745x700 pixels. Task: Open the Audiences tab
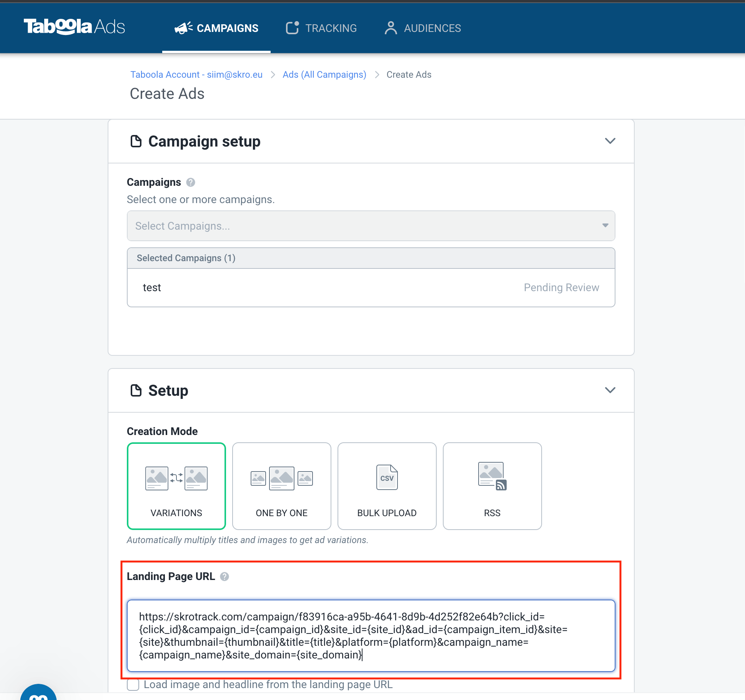(422, 28)
